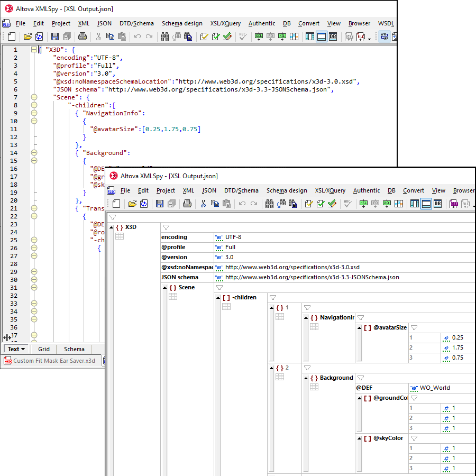Switch to the Schema view tab
This screenshot has width=476, height=476.
[x=74, y=349]
